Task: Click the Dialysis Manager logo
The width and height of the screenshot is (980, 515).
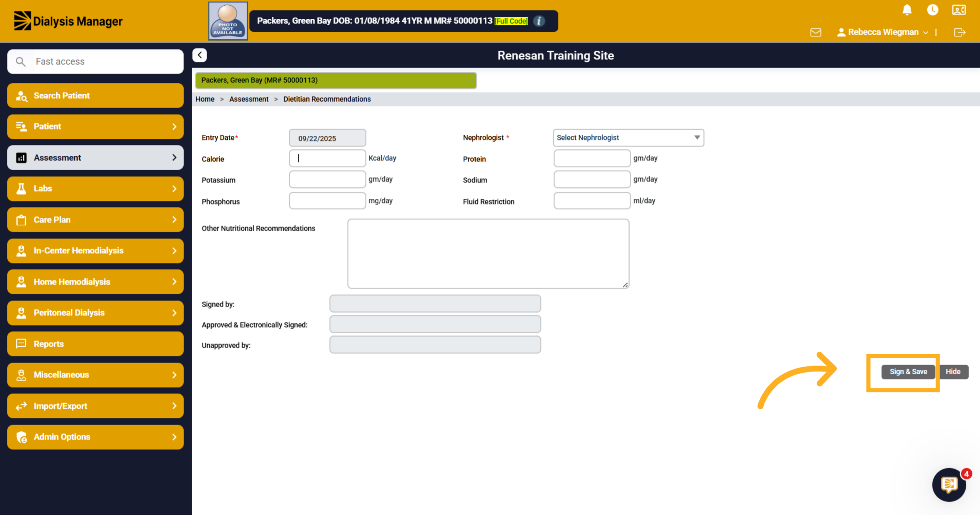Action: pos(68,21)
